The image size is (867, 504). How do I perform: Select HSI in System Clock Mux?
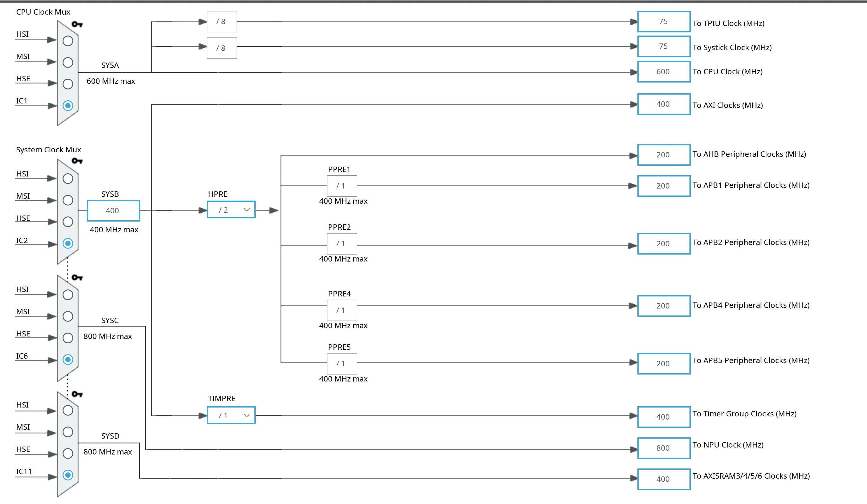point(68,179)
